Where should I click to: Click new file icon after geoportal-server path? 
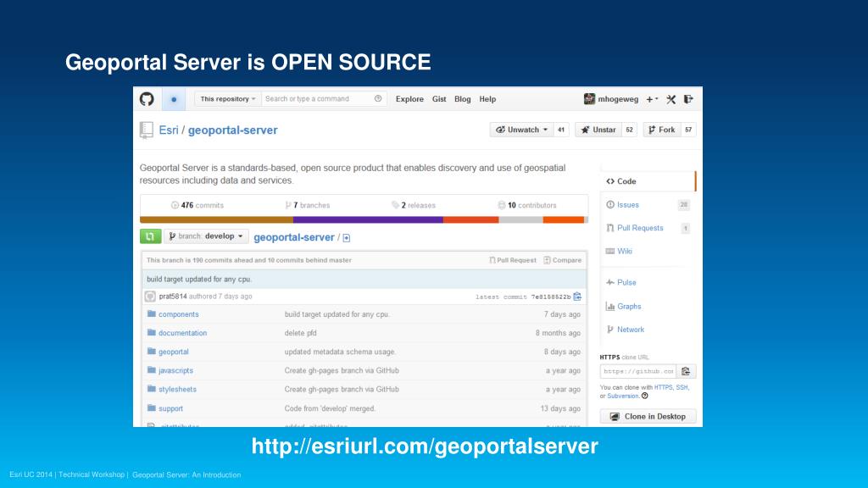pyautogui.click(x=347, y=238)
